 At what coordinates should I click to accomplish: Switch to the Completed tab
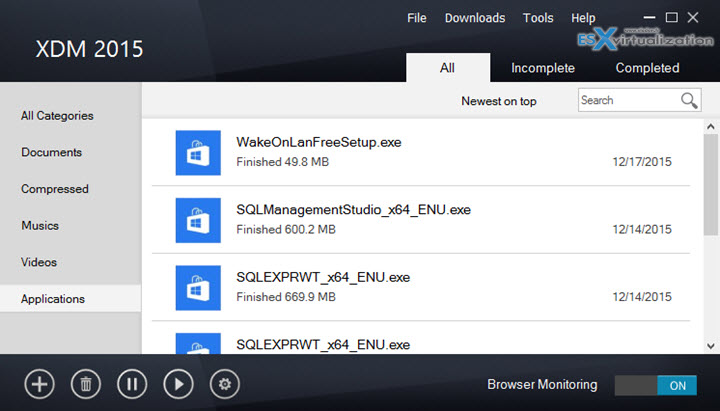point(647,68)
